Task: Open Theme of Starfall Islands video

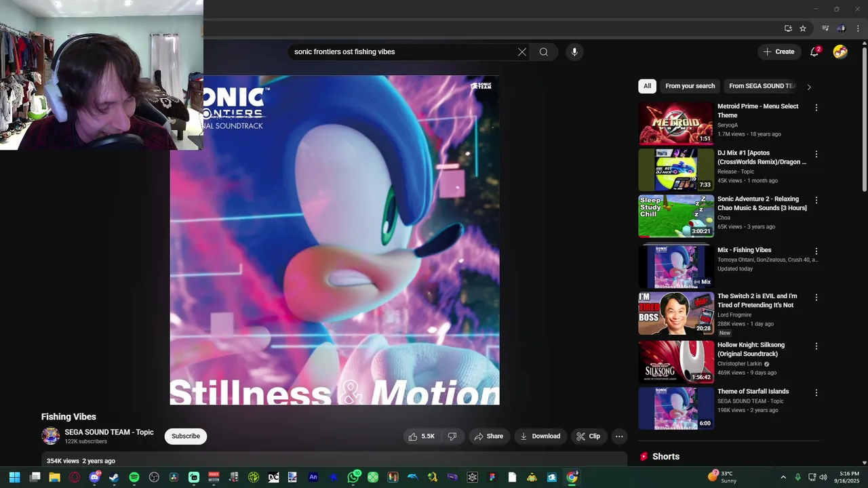Action: click(x=676, y=408)
